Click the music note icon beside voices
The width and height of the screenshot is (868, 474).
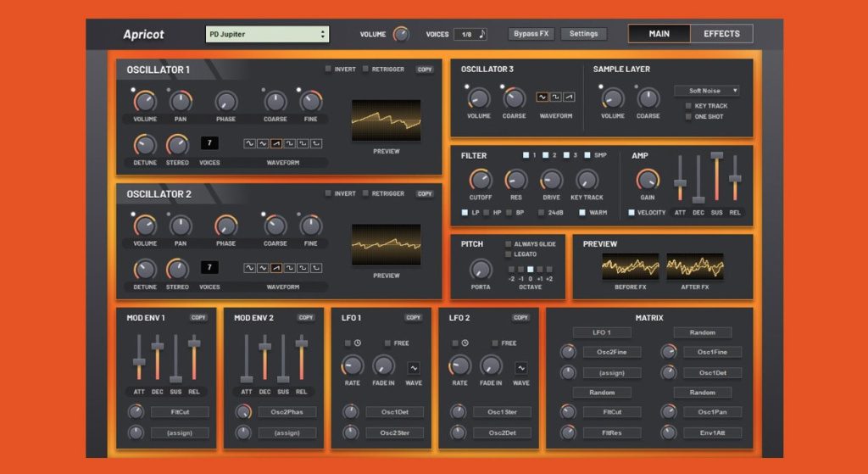pos(482,34)
